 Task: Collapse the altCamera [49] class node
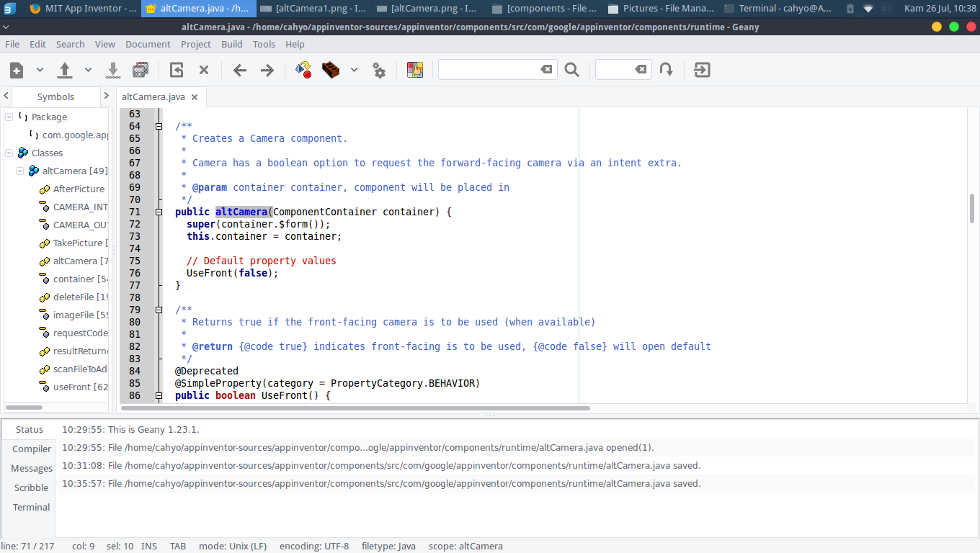(x=19, y=171)
